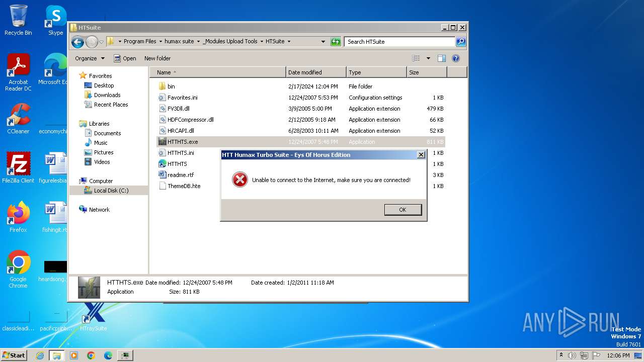Open HTraySuite desktop shortcut
Image resolution: width=644 pixels, height=362 pixels.
94,317
